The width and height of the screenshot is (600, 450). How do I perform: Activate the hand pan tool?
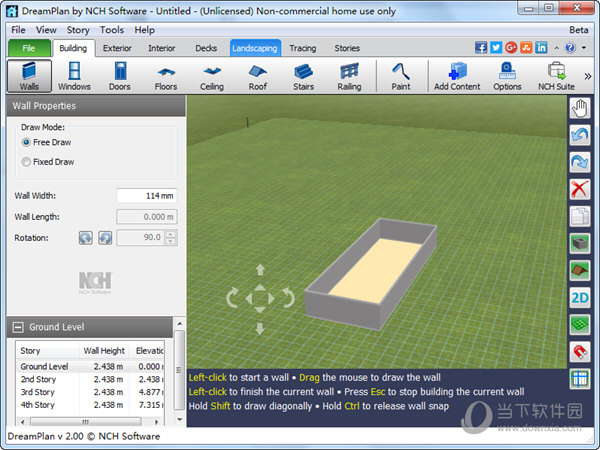coord(580,108)
